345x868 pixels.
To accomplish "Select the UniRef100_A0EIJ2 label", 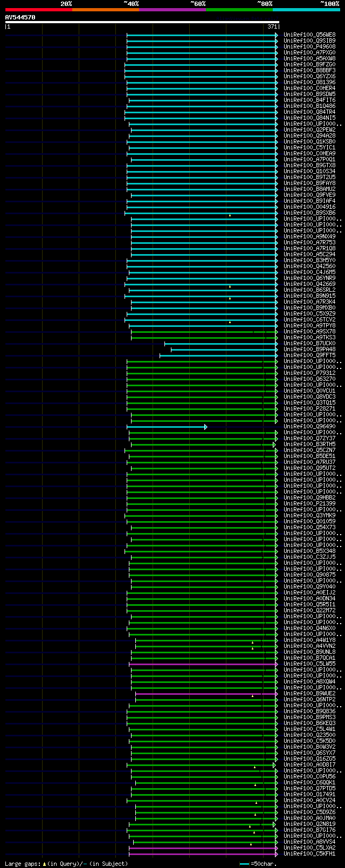I will tap(309, 592).
